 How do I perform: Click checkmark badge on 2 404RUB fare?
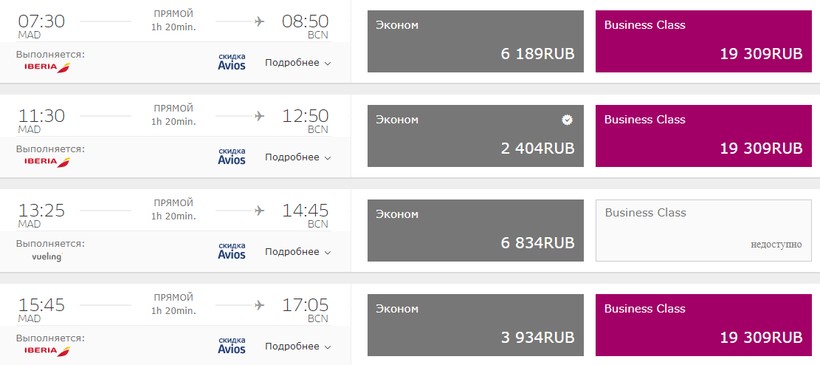tap(567, 120)
